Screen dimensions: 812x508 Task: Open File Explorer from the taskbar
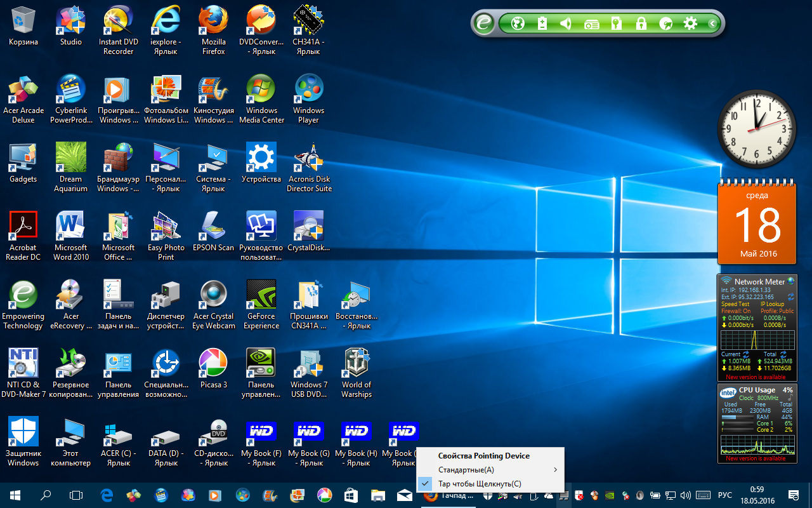[x=378, y=495]
